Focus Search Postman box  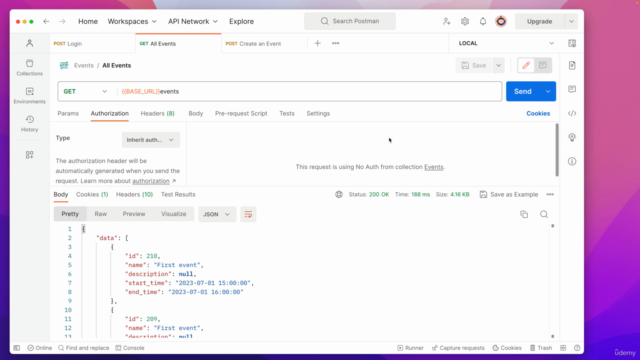(350, 21)
